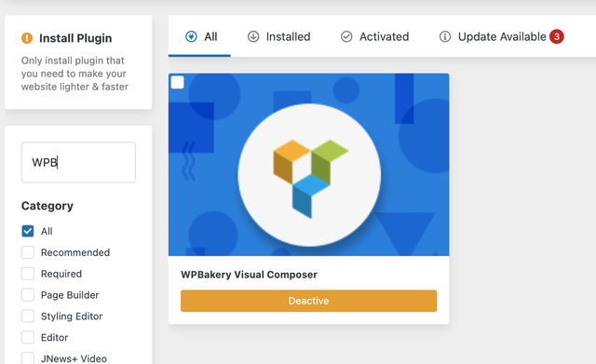Tick the Page Builder category checkbox
Image resolution: width=596 pixels, height=364 pixels.
28,295
